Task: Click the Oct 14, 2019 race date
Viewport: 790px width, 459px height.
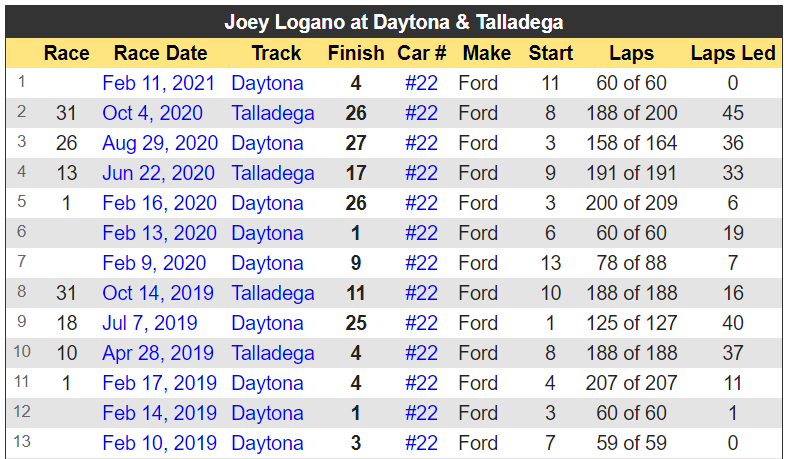Action: [158, 293]
